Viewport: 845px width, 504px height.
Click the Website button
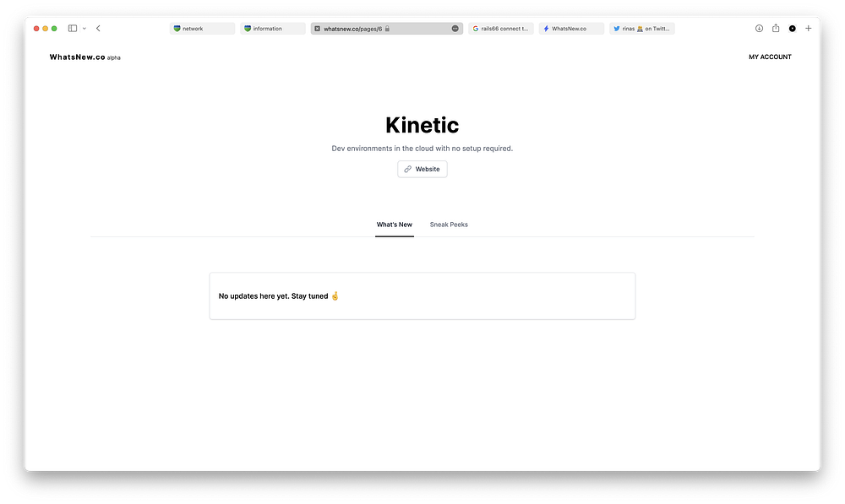pyautogui.click(x=422, y=169)
